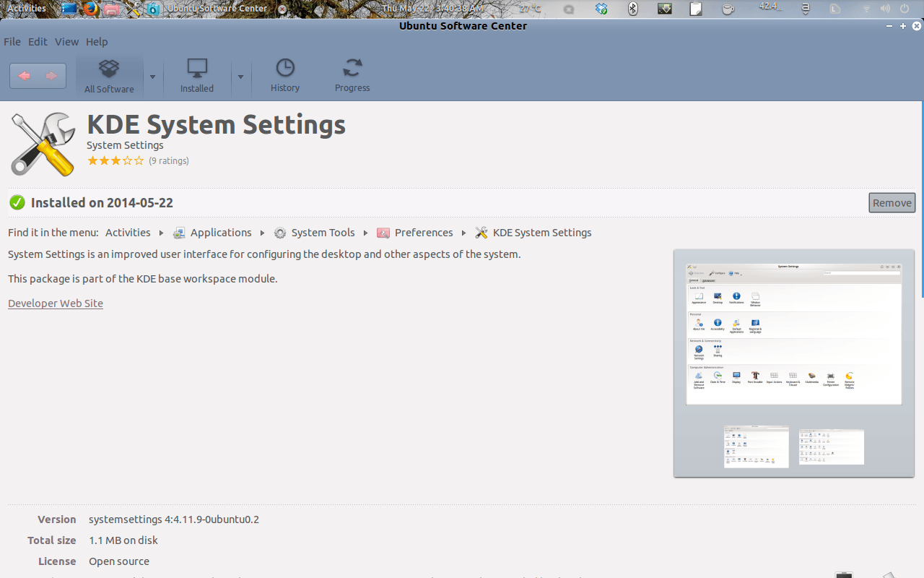Image resolution: width=924 pixels, height=578 pixels.
Task: Click the Software Center bag icon in panel
Action: (x=153, y=9)
